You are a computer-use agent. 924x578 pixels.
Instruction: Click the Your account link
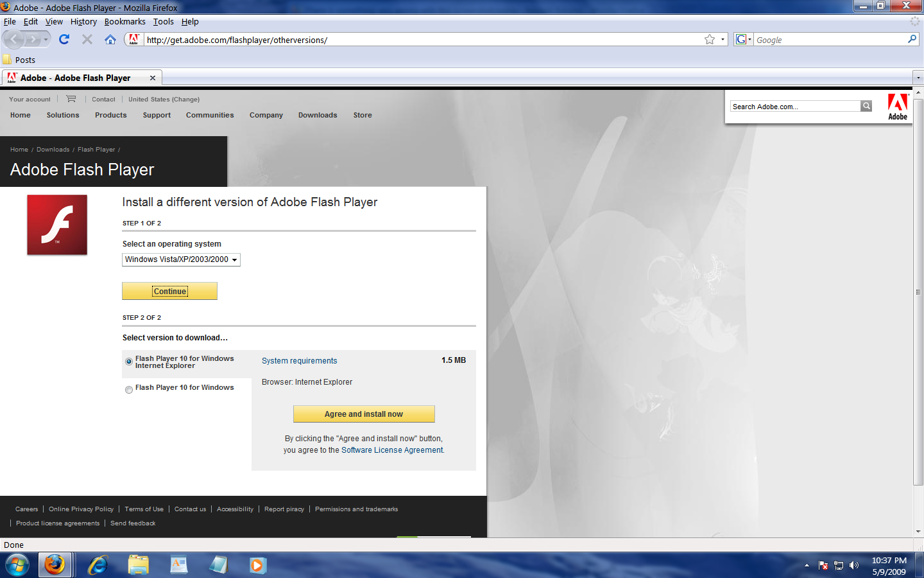(30, 100)
